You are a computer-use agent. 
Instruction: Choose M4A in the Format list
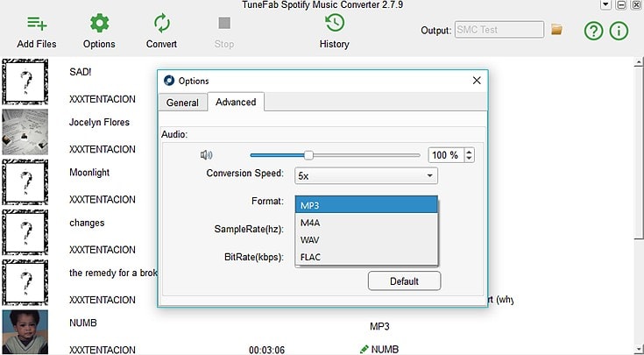pos(366,223)
